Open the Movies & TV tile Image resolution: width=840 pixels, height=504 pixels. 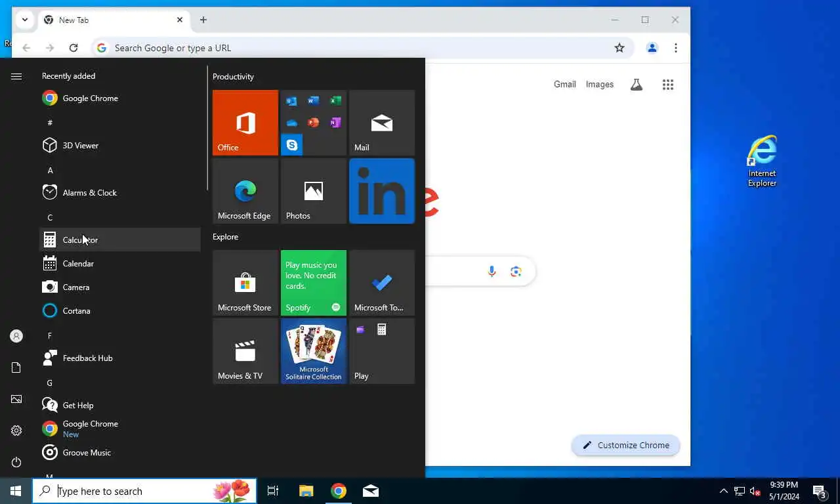coord(245,351)
